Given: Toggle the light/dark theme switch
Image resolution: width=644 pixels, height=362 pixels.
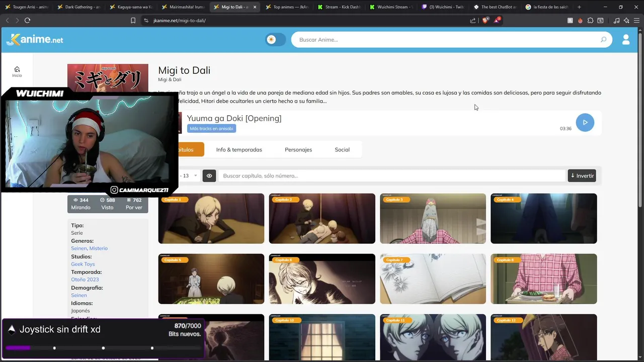Looking at the screenshot, I should (x=276, y=40).
